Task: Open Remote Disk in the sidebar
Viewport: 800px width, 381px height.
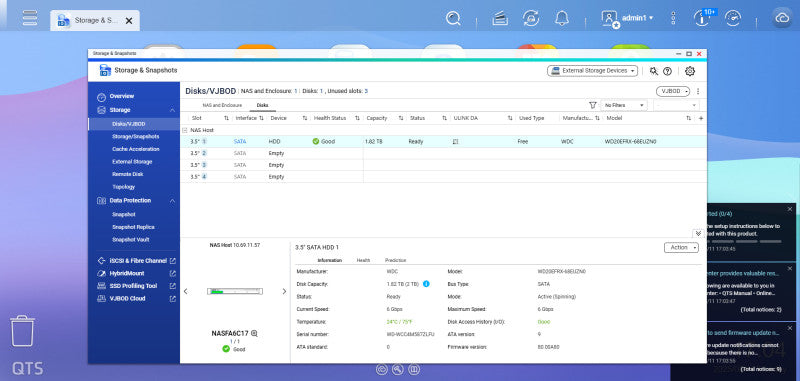Action: (x=128, y=174)
